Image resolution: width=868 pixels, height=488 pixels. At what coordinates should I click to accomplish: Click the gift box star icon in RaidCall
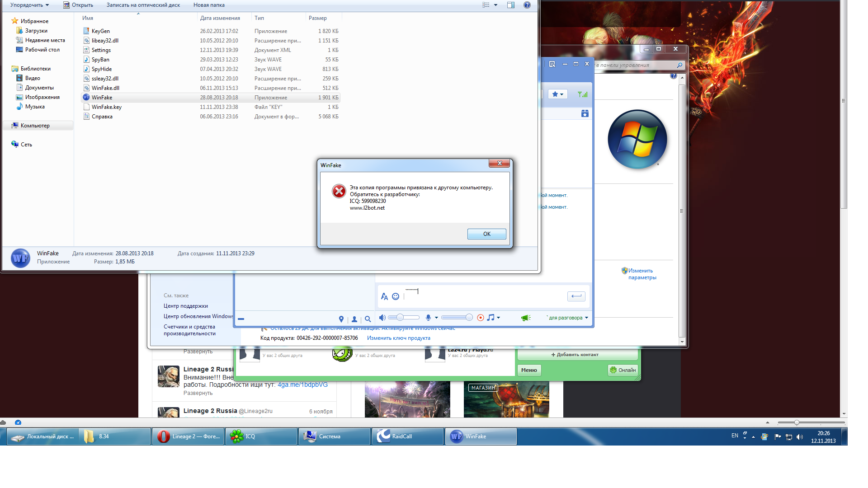[585, 113]
